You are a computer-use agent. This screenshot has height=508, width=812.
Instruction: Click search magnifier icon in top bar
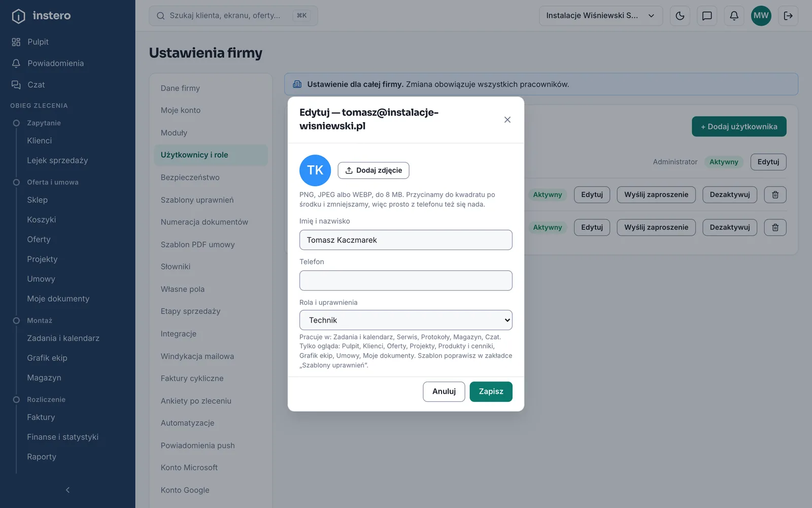coord(160,16)
